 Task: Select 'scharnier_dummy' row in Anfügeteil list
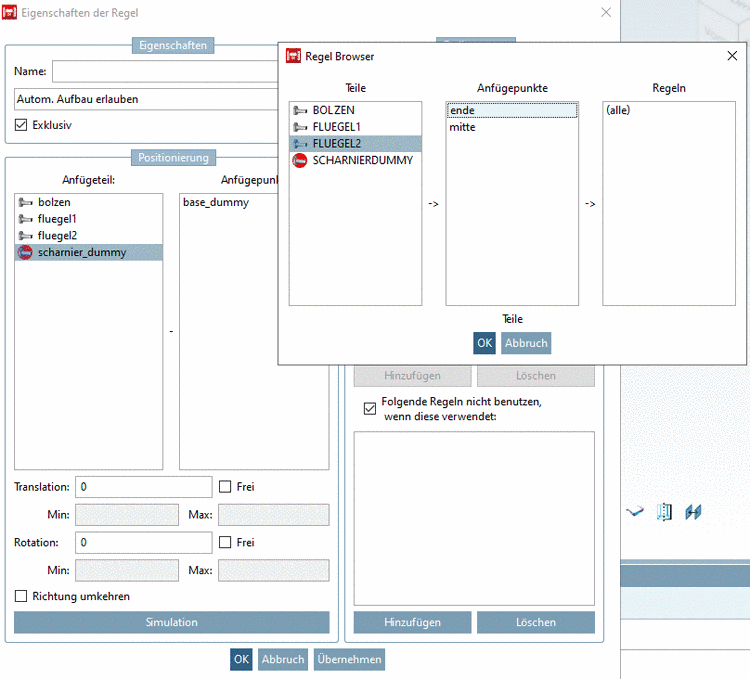88,252
